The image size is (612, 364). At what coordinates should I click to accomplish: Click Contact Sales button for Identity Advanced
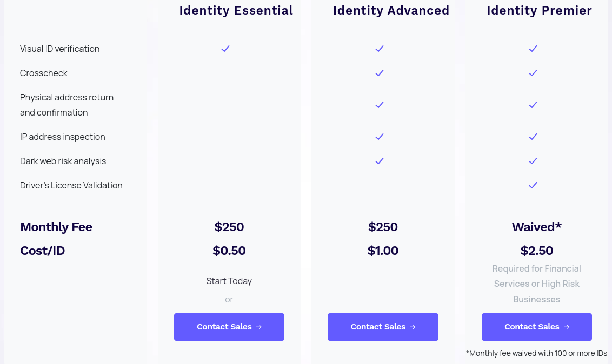click(383, 327)
